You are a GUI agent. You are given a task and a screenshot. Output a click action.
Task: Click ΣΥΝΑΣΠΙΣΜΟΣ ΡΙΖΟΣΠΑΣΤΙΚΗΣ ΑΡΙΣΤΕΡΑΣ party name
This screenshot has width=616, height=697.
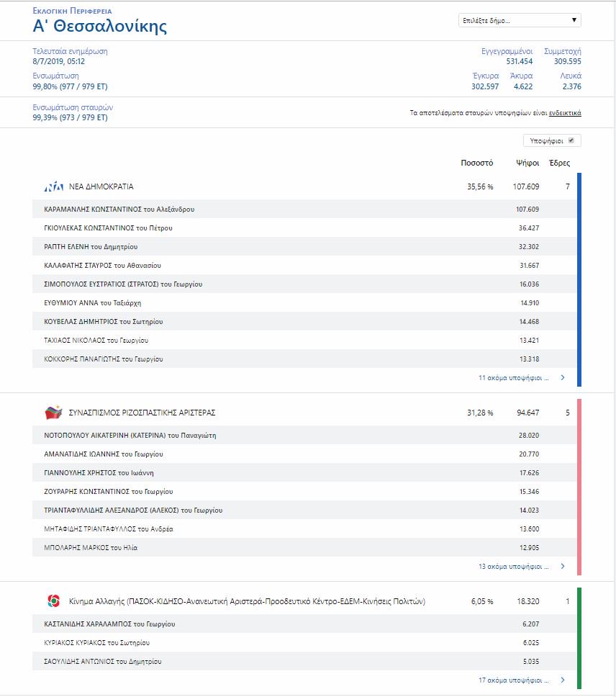pos(142,413)
